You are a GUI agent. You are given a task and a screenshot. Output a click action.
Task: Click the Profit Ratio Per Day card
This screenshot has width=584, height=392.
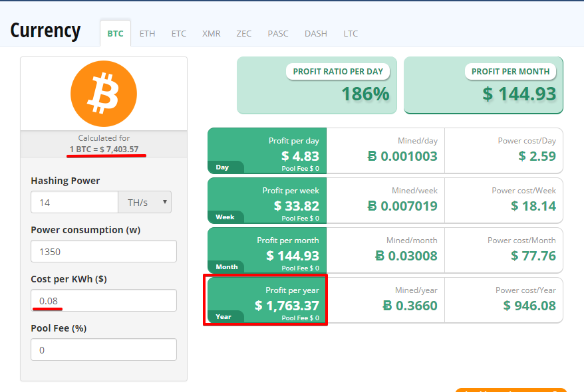pos(317,86)
